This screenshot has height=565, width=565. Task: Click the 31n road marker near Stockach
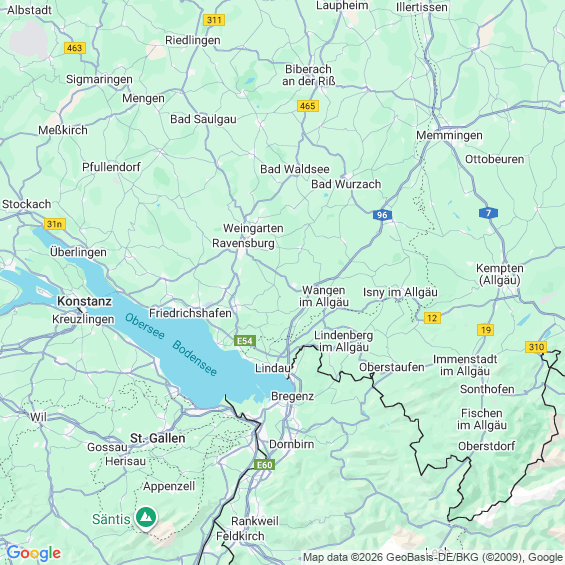click(55, 224)
